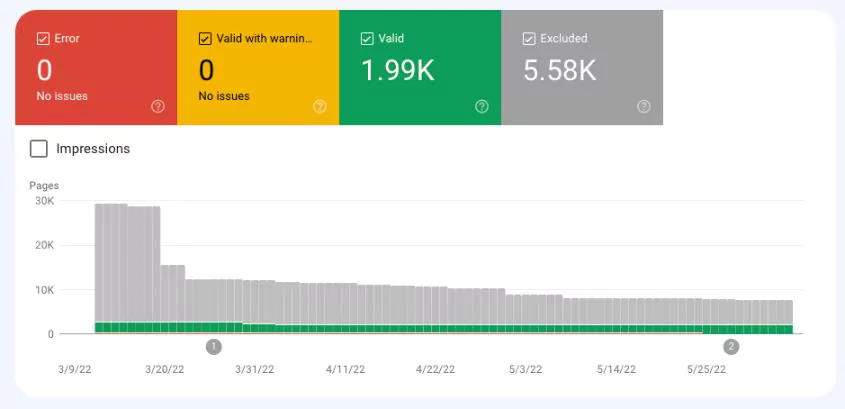
Task: Click help icon on Excluded card
Action: (x=644, y=106)
